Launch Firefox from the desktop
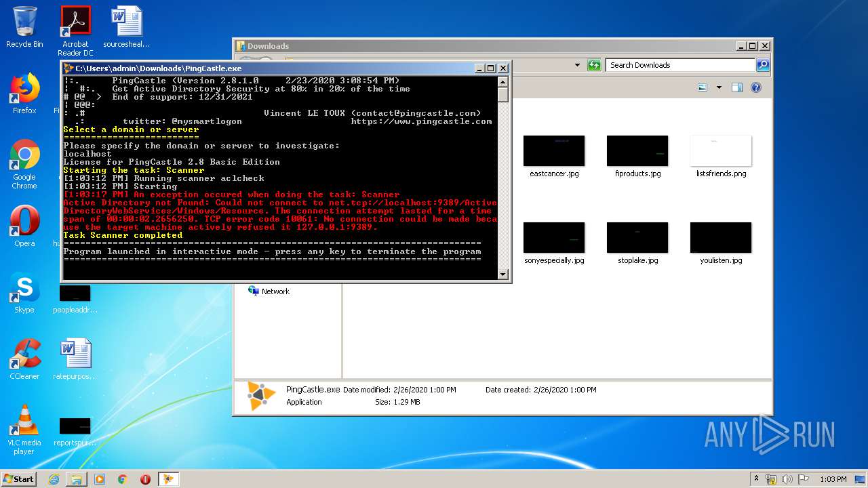 point(24,94)
